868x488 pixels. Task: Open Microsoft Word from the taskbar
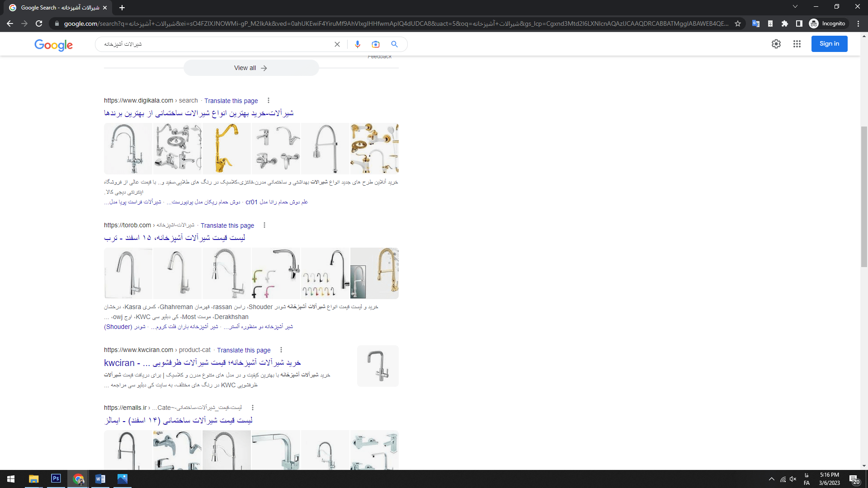click(100, 479)
